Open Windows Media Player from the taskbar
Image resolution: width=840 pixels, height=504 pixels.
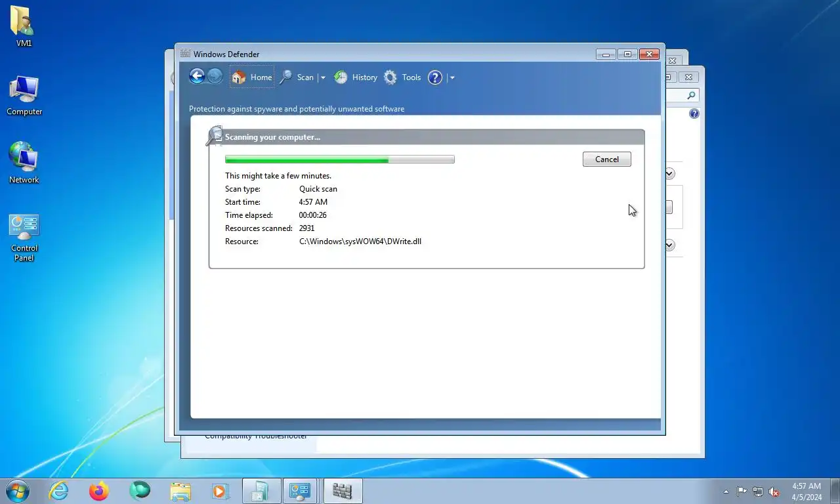pyautogui.click(x=220, y=491)
